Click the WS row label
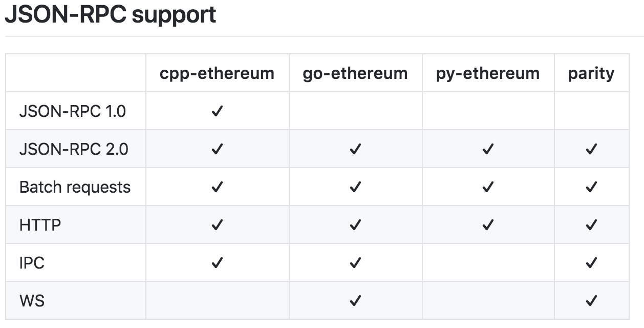Viewport: 644px width, 328px height. tap(32, 301)
